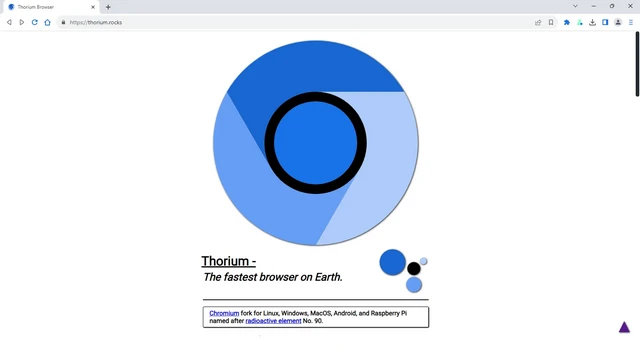640x360 pixels.
Task: Select the Thorium Browser tab
Action: click(x=51, y=7)
